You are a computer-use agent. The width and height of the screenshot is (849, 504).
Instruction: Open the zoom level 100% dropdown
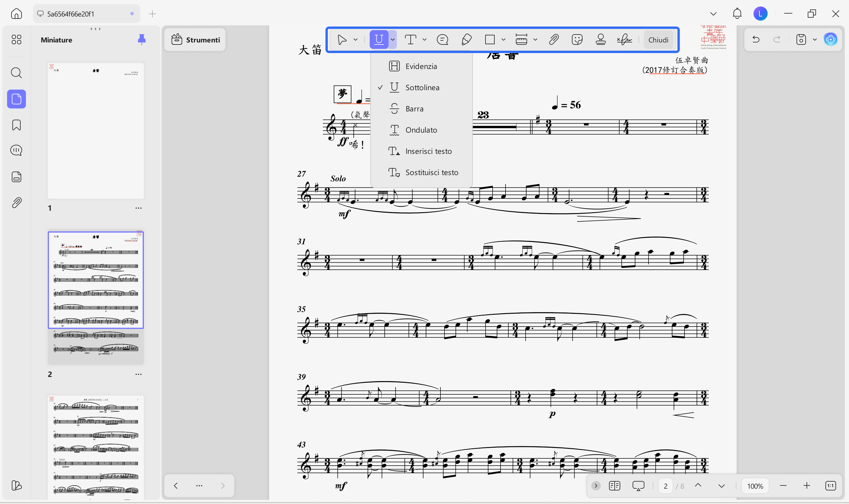point(755,486)
